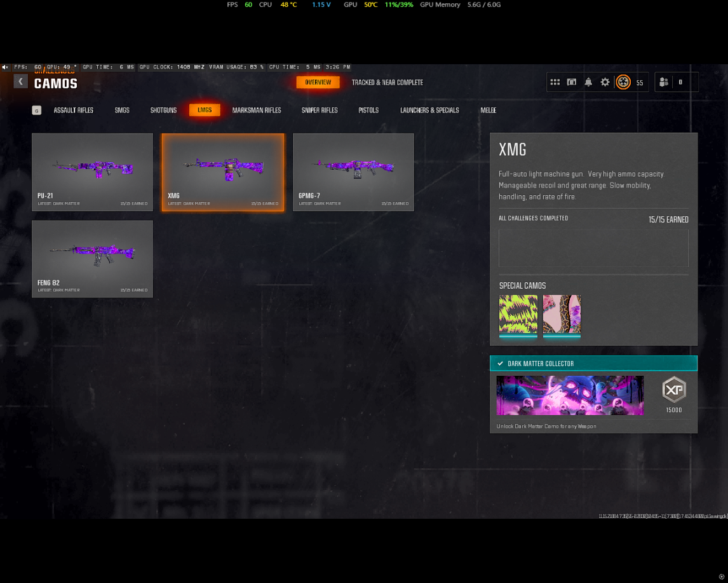Select the Launchers & Specials category
Image resolution: width=728 pixels, height=583 pixels.
pyautogui.click(x=429, y=110)
